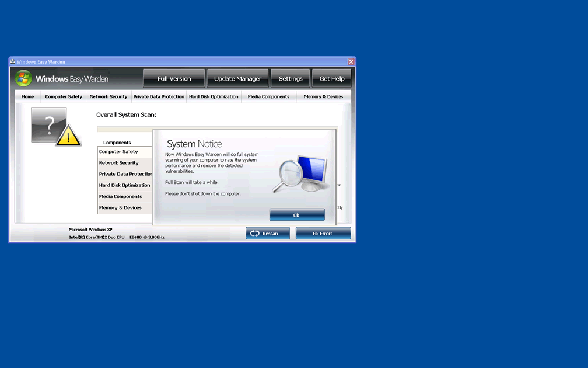Close the Windows Easy Warden window
Viewport: 588px width, 368px height.
(x=351, y=61)
